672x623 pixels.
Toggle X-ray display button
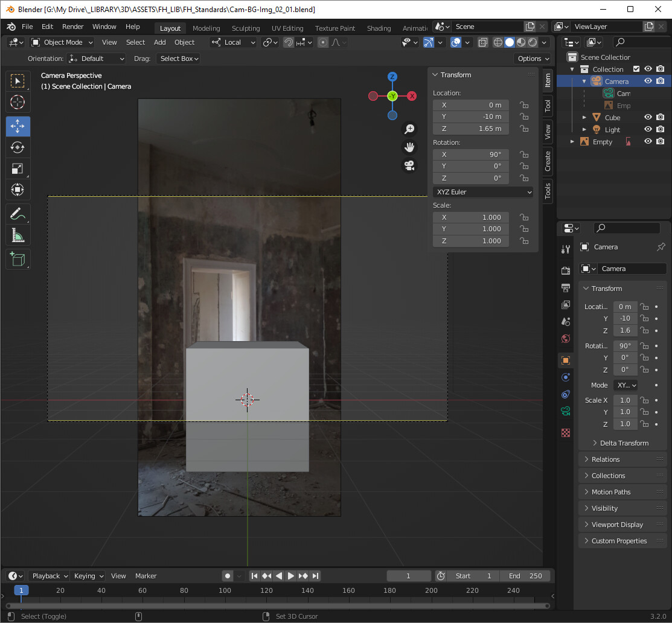coord(483,42)
